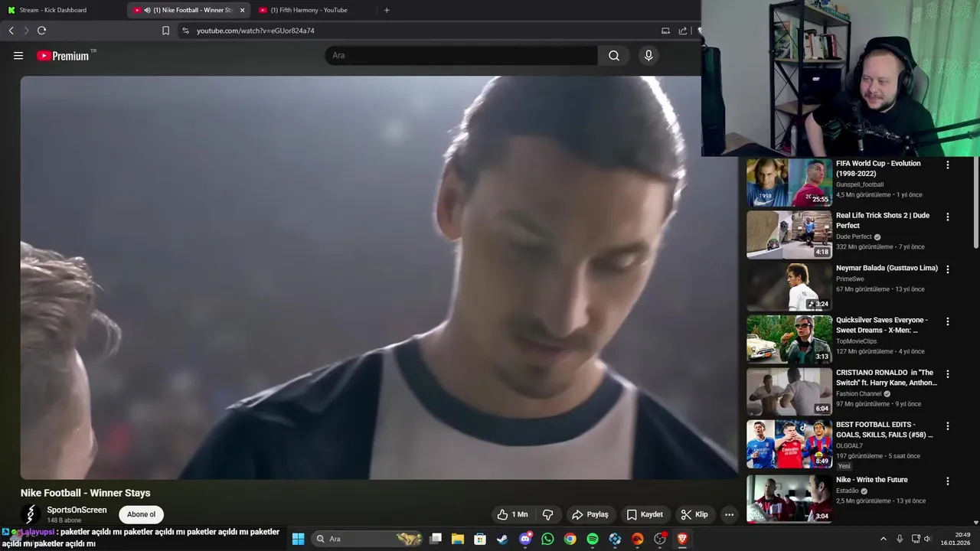Click the cast/screen icon in address bar
The image size is (980, 551).
click(x=665, y=31)
